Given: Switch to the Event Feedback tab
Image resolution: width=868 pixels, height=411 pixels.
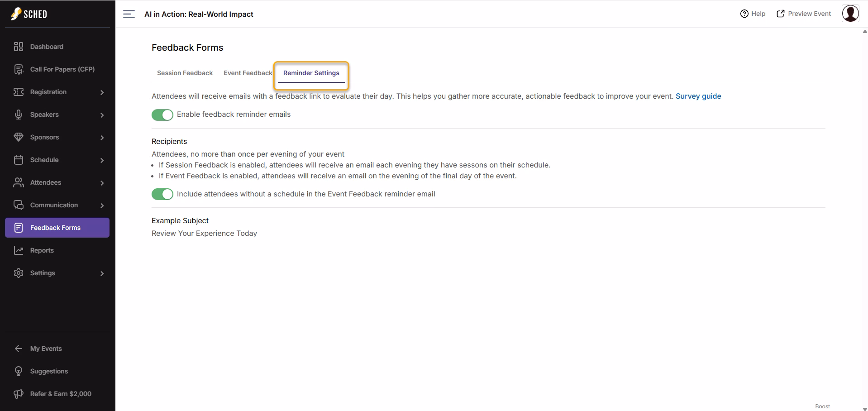Looking at the screenshot, I should [x=248, y=73].
